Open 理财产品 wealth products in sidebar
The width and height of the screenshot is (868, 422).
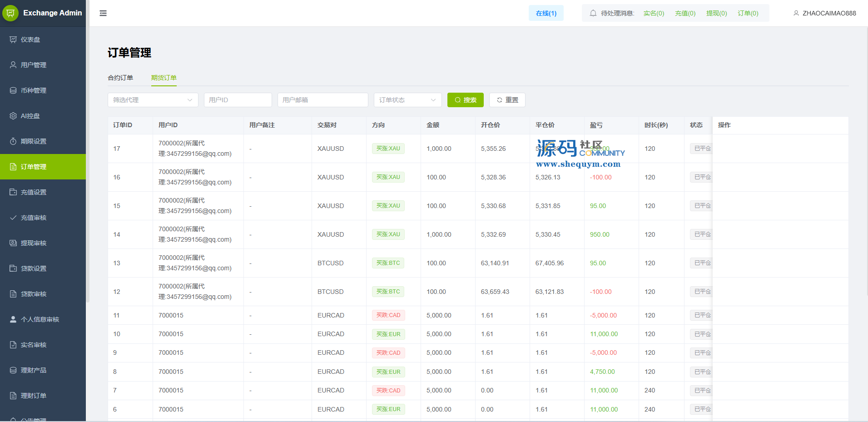[33, 370]
